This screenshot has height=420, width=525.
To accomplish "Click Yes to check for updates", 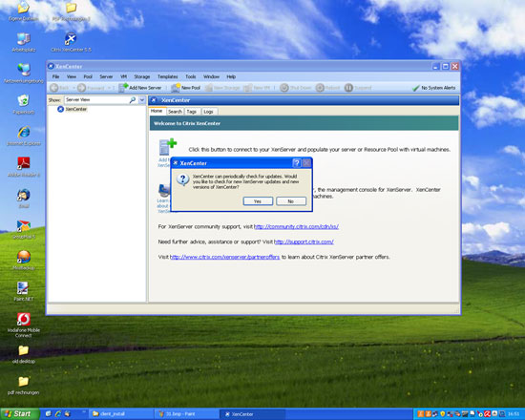I will coord(258,201).
